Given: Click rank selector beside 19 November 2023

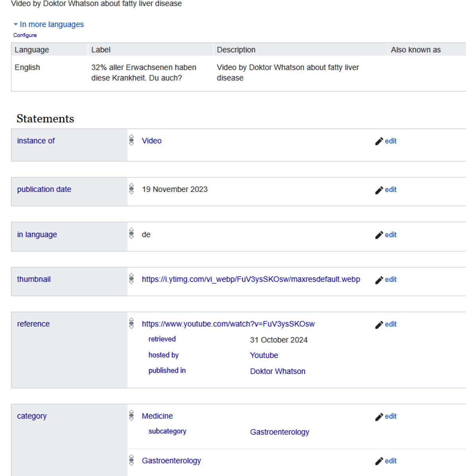Looking at the screenshot, I should tap(132, 189).
